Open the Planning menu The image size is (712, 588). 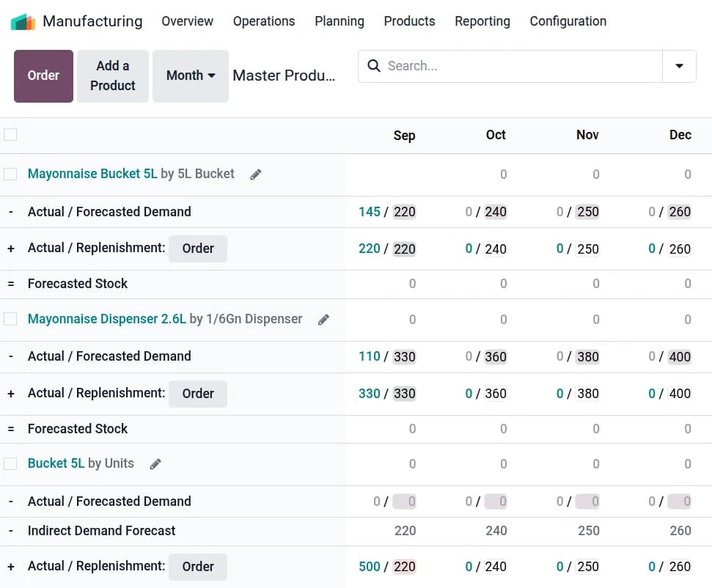tap(339, 21)
